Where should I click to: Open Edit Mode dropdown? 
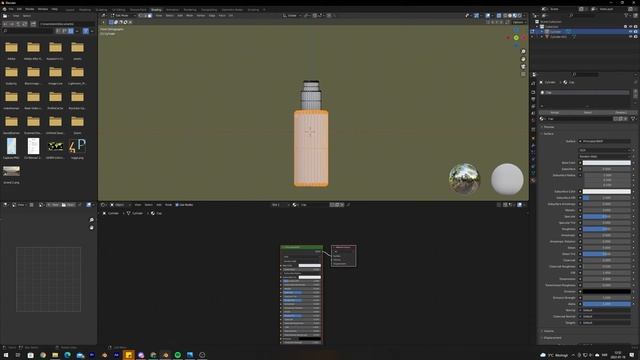point(122,16)
